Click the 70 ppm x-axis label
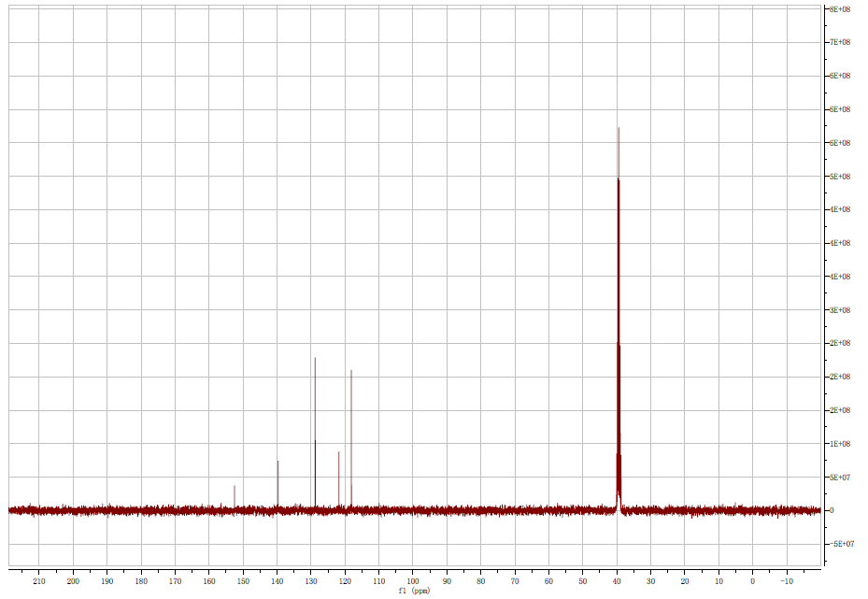Screen dimensions: 868x599 pos(514,581)
